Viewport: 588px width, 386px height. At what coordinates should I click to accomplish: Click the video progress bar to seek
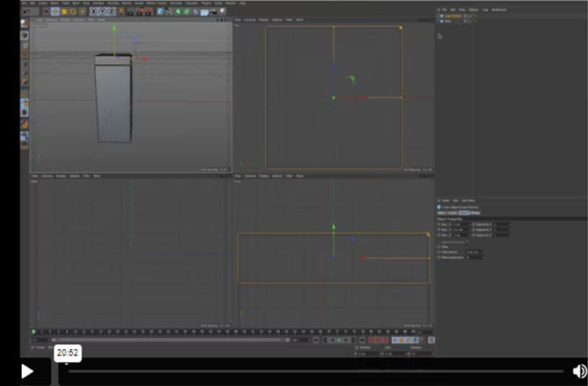[316, 371]
